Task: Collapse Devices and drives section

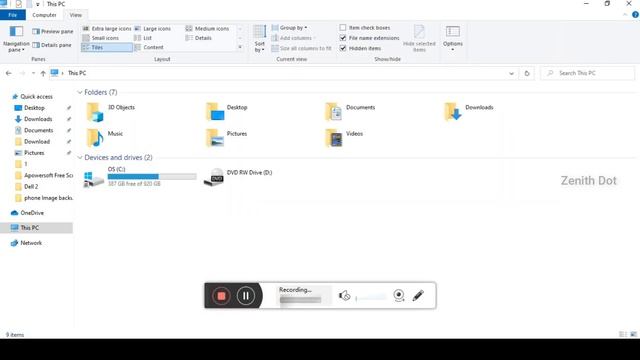Action: point(80,157)
